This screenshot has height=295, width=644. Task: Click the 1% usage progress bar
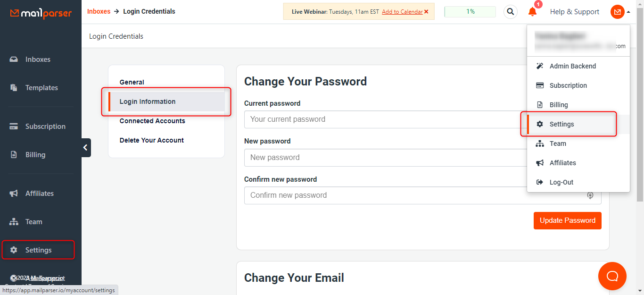coord(470,12)
